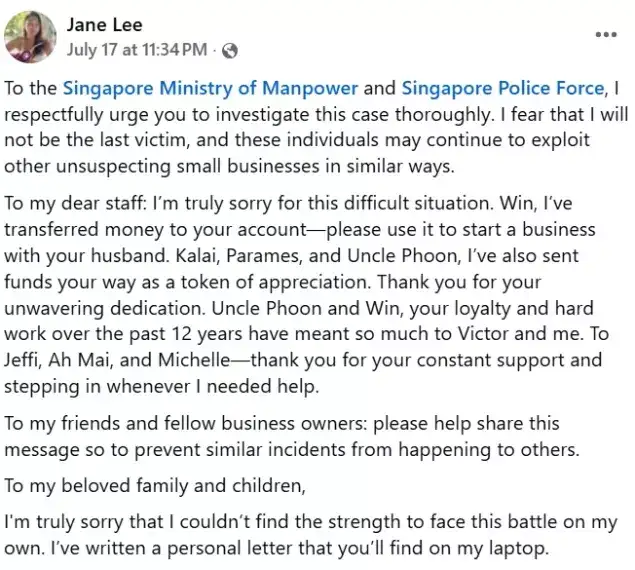Open the post options three-dot menu

[x=606, y=35]
